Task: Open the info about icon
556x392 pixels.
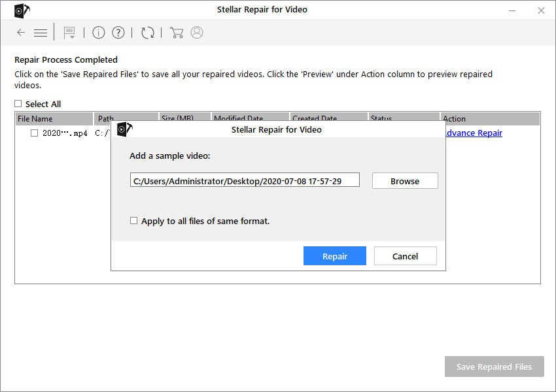Action: (x=99, y=33)
